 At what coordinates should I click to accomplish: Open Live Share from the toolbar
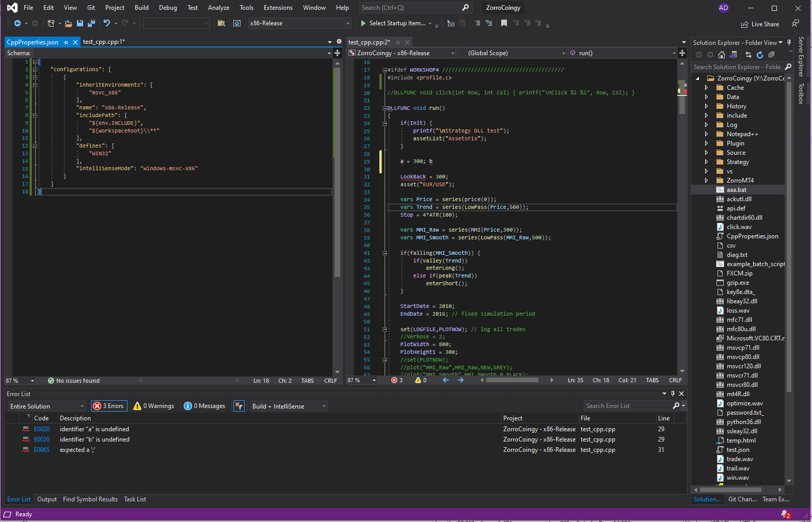point(760,24)
